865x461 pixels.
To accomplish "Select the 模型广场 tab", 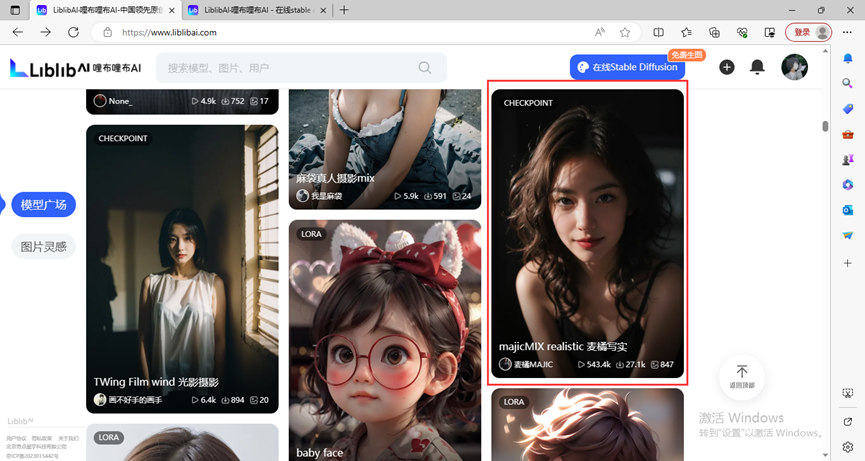I will tap(44, 204).
